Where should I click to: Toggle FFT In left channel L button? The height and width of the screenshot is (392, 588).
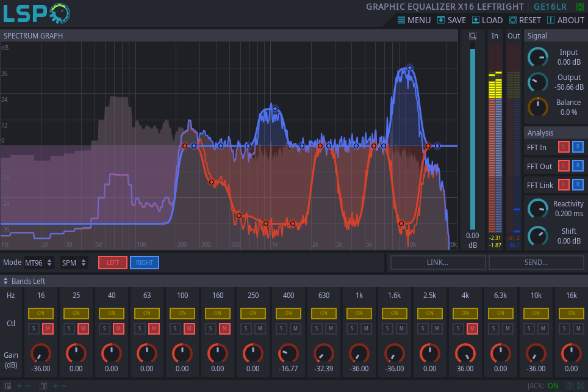pos(564,147)
